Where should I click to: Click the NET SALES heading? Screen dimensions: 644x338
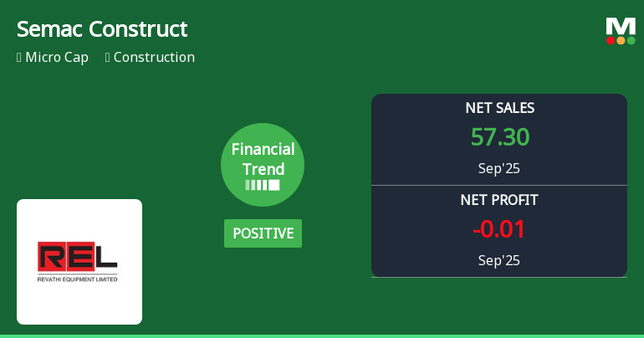tap(499, 108)
